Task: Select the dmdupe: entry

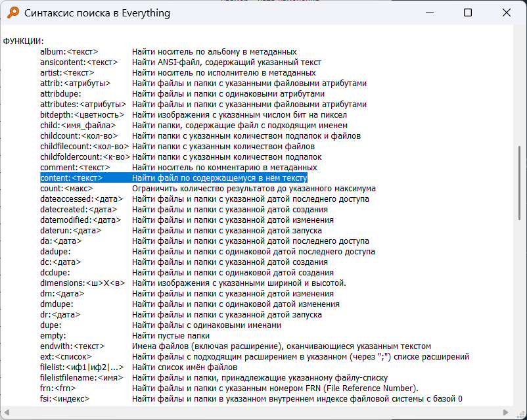Action: [57, 304]
